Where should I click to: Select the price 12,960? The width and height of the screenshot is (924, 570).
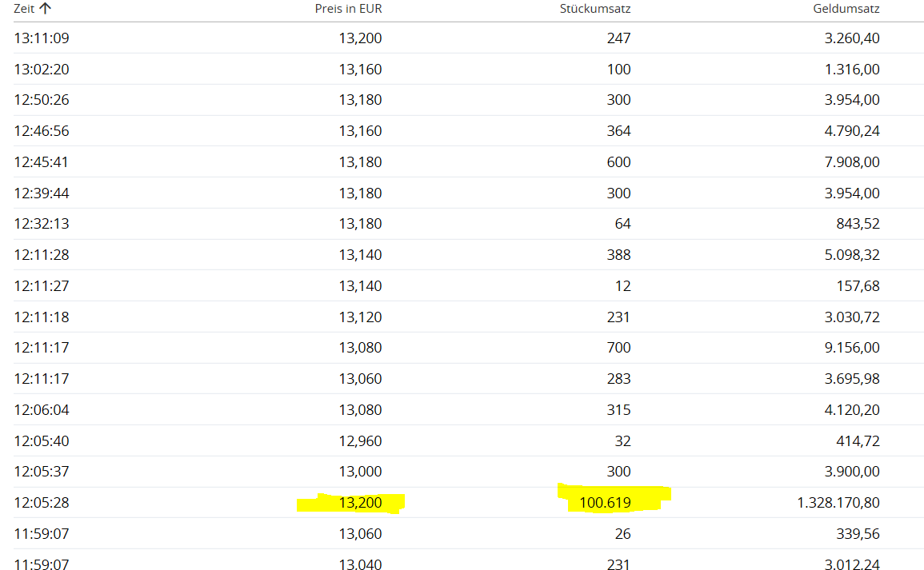[x=360, y=440]
